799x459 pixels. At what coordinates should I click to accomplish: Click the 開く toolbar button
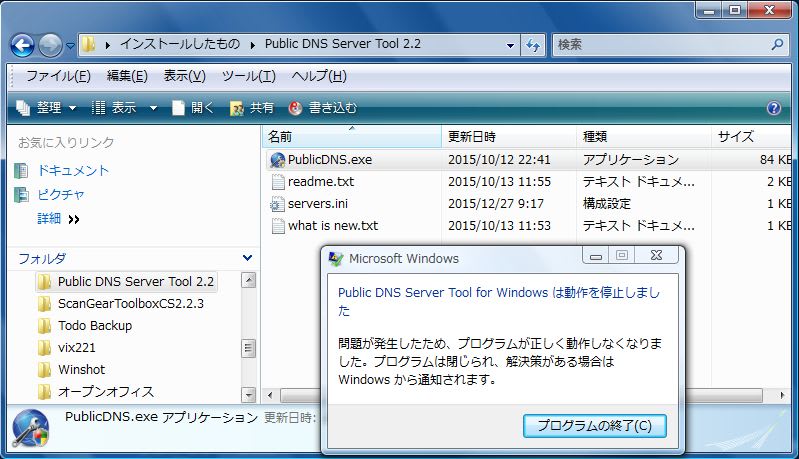point(193,107)
